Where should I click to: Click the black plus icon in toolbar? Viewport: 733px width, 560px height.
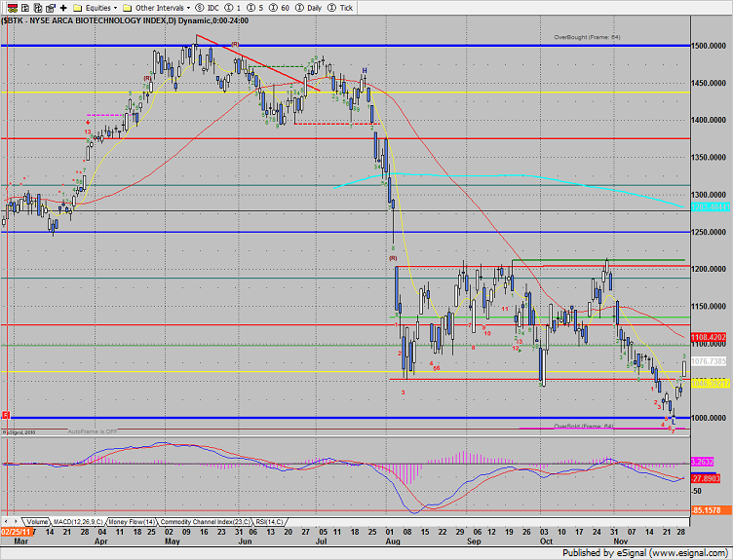pyautogui.click(x=63, y=8)
